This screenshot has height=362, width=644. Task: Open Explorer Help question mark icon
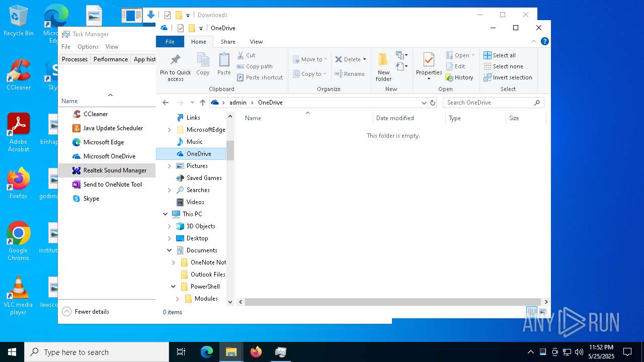pos(544,42)
